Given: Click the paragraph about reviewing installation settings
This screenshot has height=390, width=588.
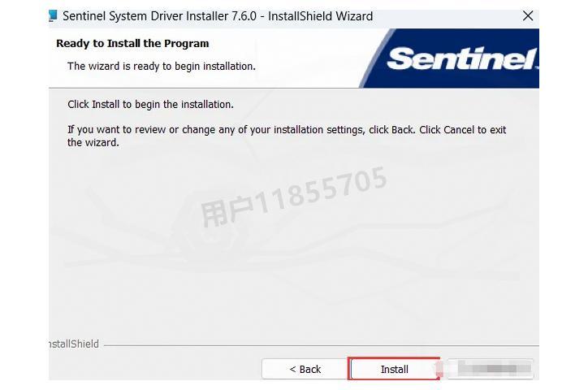Looking at the screenshot, I should [287, 136].
